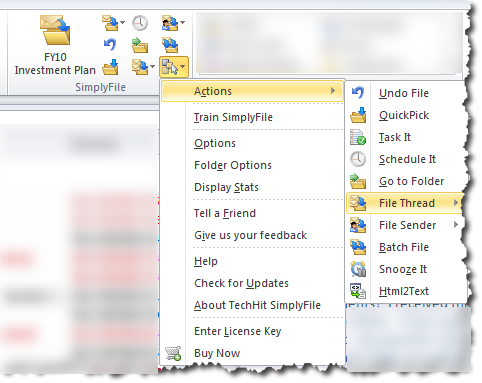The width and height of the screenshot is (482, 383).
Task: Click the Go to Folder icon in ribbon
Action: [140, 45]
